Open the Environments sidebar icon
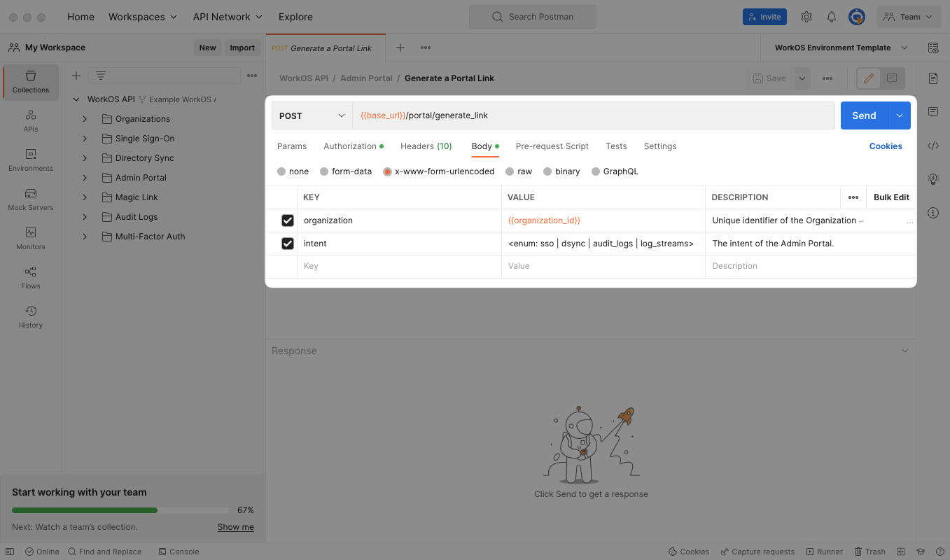 coord(31,160)
